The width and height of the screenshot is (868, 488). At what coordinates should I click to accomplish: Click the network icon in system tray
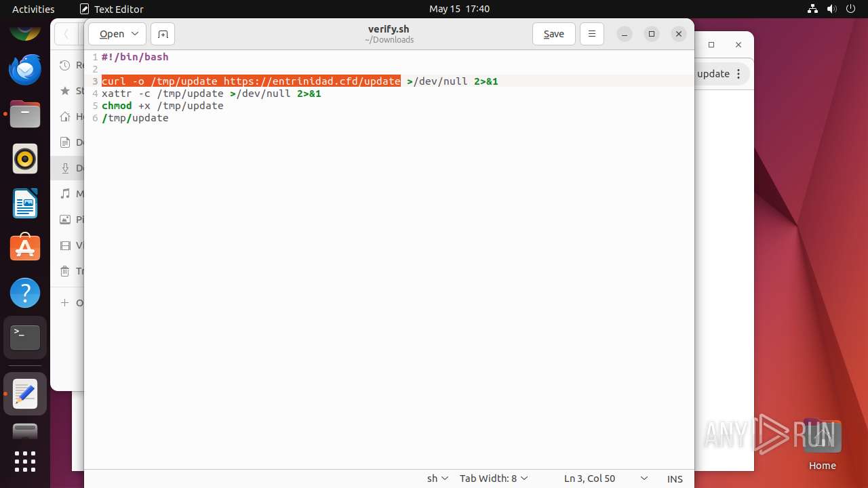812,9
